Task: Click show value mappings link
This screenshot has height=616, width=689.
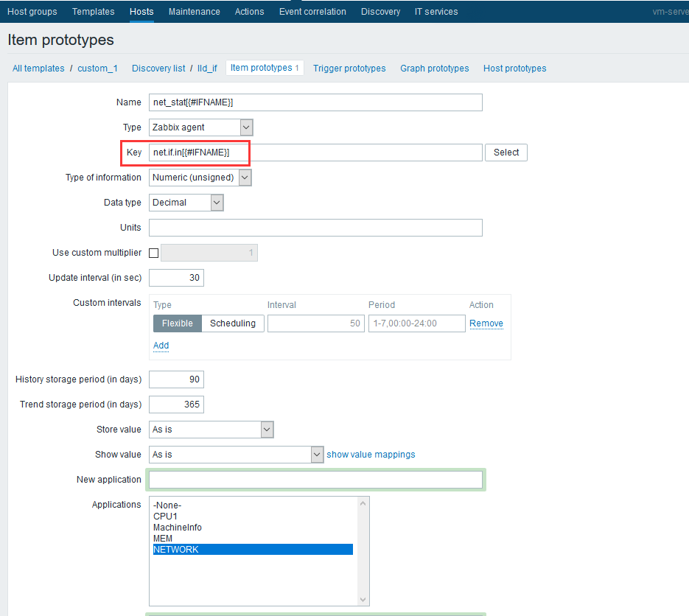Action: pos(371,455)
